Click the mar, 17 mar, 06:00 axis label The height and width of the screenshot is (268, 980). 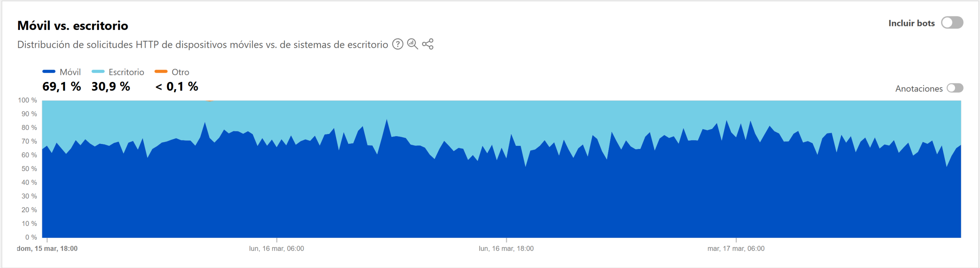736,249
